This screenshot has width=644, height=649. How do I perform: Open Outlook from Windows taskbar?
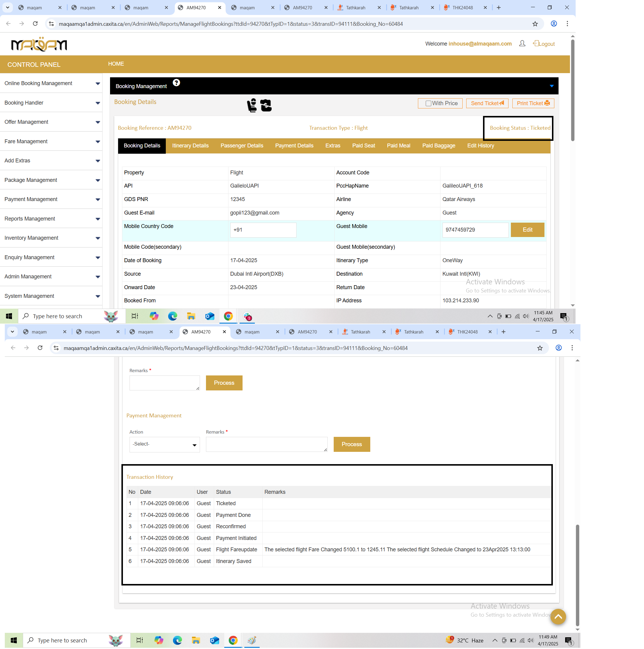point(210,316)
